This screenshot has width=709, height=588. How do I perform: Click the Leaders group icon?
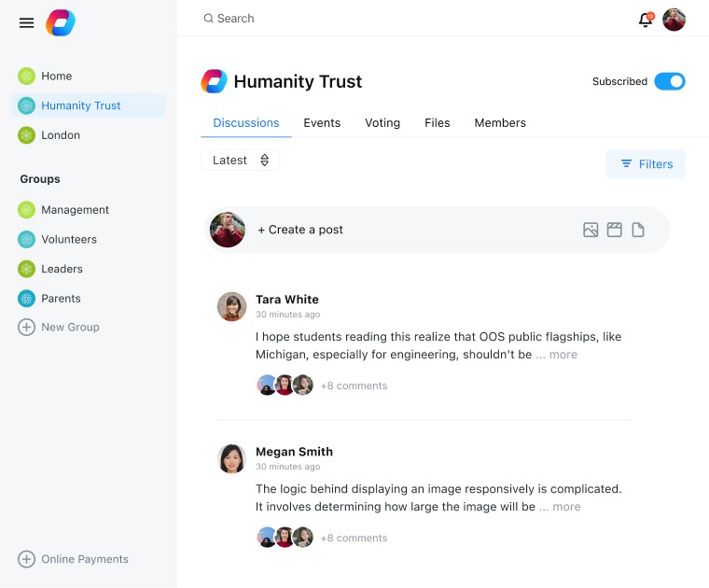click(x=26, y=269)
